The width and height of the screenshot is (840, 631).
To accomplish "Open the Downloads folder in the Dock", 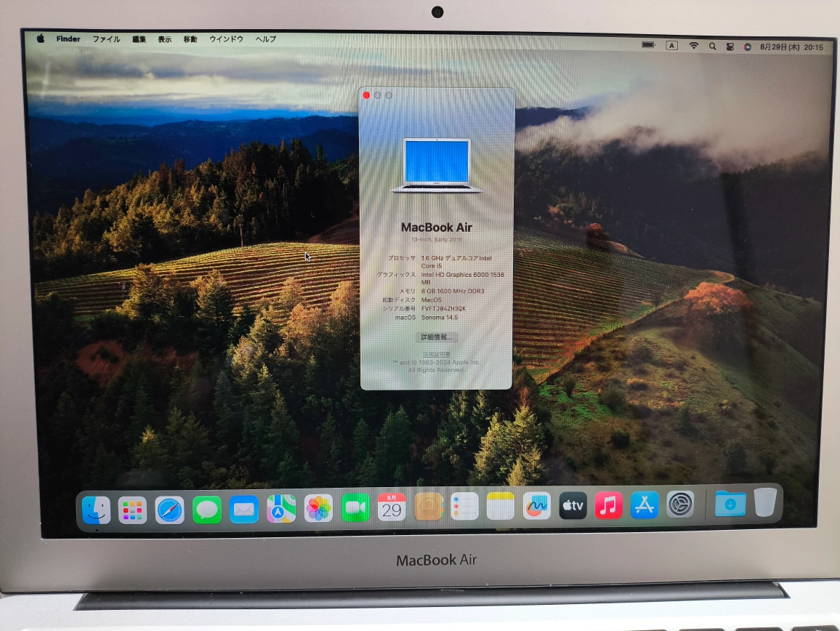I will [x=730, y=503].
